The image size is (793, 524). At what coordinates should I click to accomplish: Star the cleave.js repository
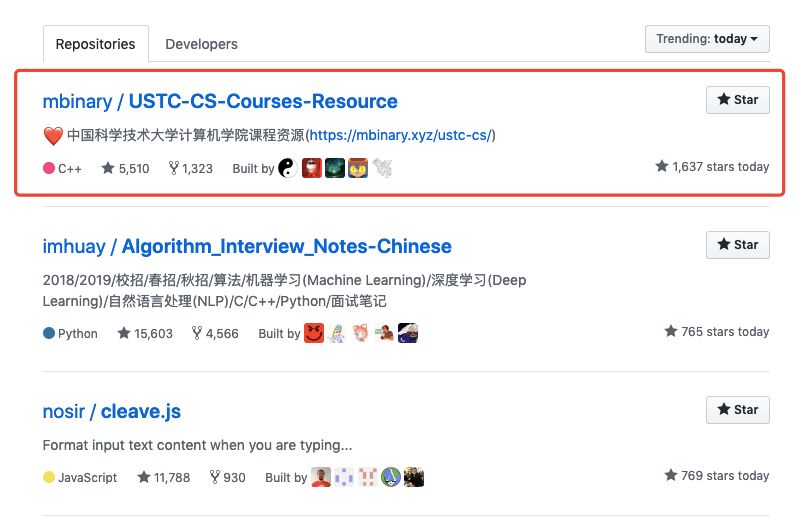pos(738,410)
